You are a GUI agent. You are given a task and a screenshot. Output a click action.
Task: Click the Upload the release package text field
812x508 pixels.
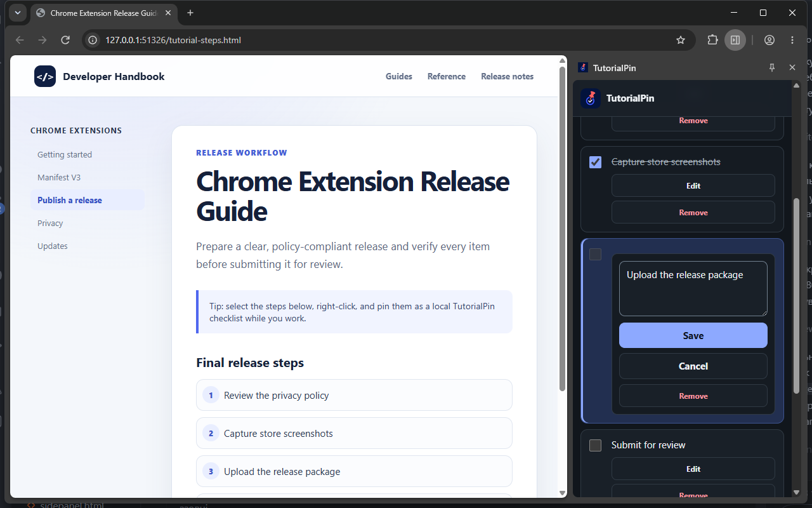point(693,288)
